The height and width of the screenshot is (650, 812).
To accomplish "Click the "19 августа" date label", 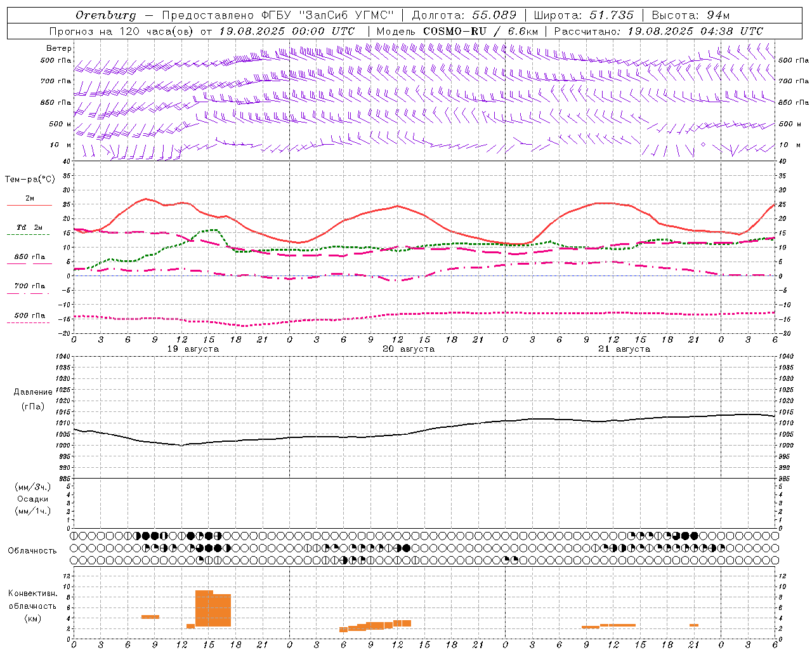I will pos(193,349).
